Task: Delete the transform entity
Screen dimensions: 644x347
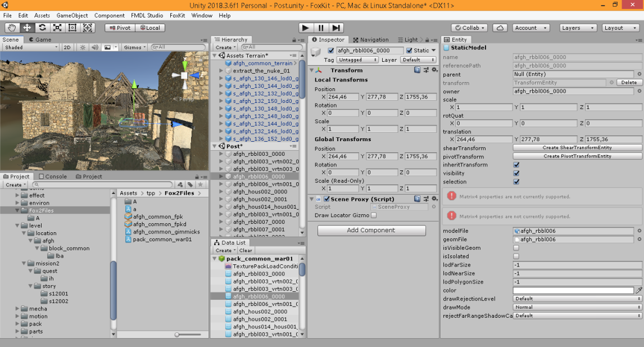Action: pos(629,83)
